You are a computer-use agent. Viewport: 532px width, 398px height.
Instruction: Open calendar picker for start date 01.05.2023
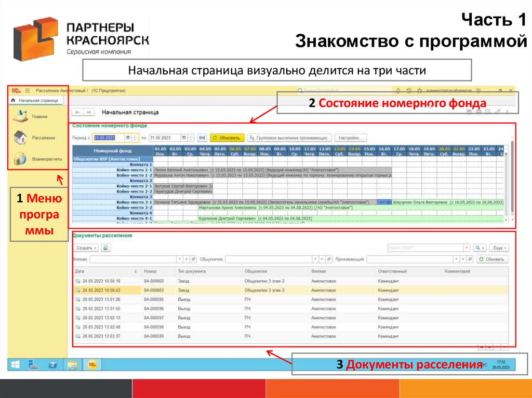point(128,138)
